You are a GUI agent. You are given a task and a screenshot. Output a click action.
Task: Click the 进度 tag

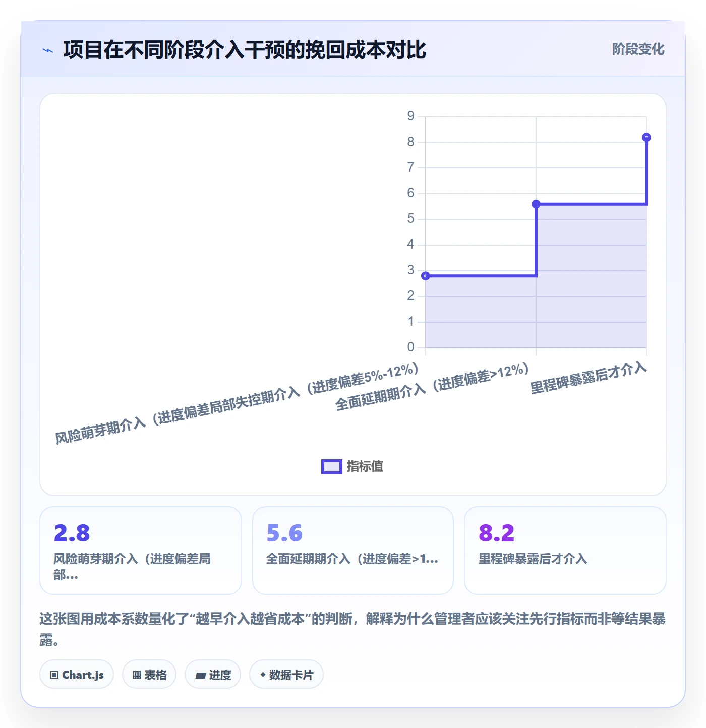(x=213, y=674)
